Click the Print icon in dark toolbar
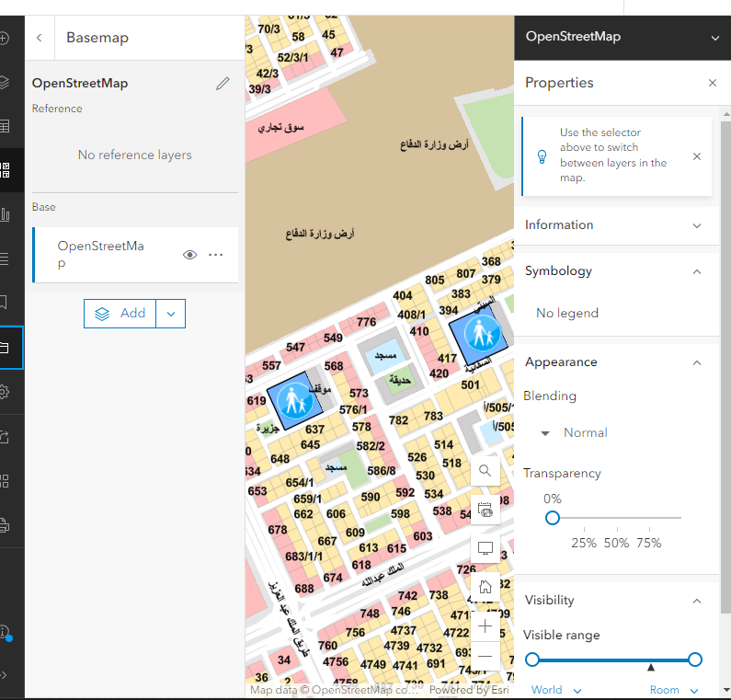 (4, 525)
